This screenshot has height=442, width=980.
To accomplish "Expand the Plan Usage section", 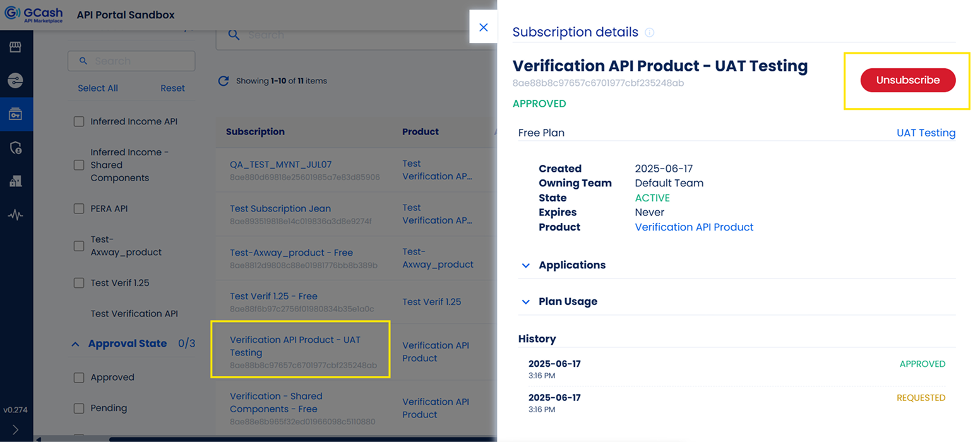I will pyautogui.click(x=526, y=302).
